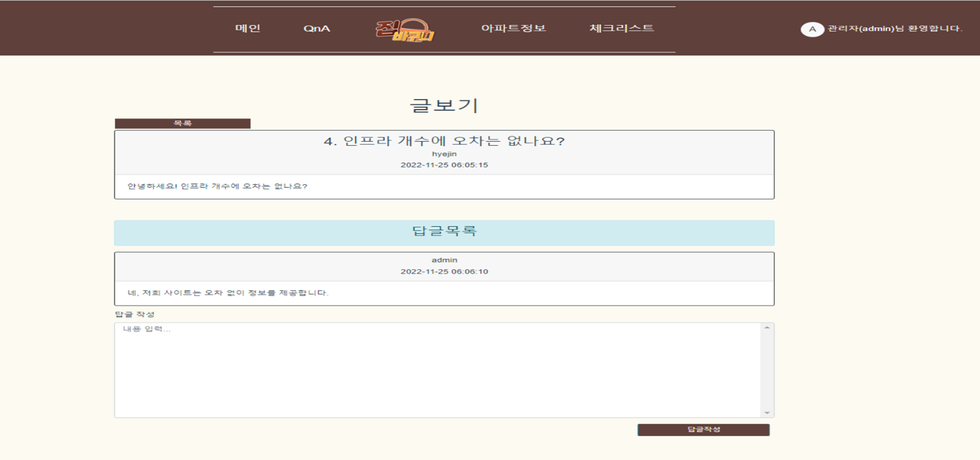Click the 집바구니 basket logo
The image size is (980, 460).
405,29
